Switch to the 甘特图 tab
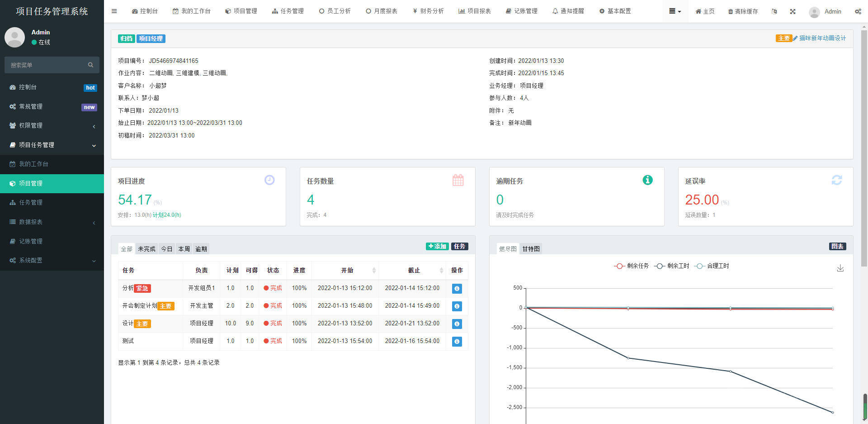The height and width of the screenshot is (424, 868). (531, 248)
